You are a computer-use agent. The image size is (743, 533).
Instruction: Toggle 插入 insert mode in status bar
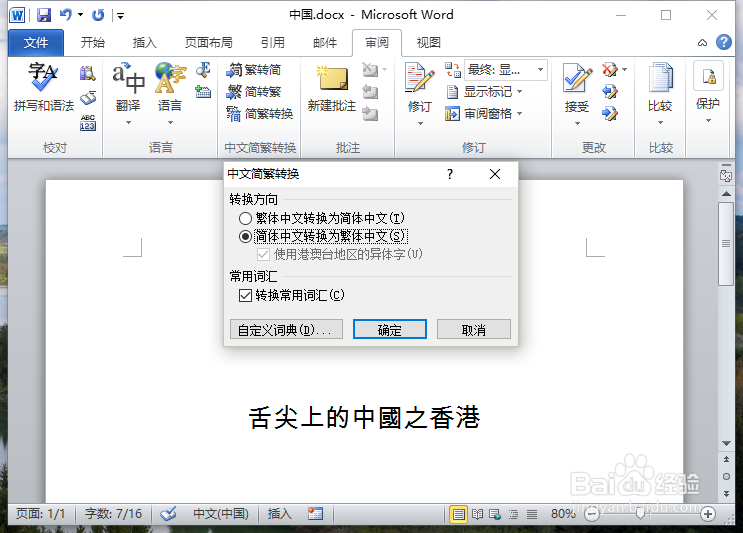pos(280,514)
